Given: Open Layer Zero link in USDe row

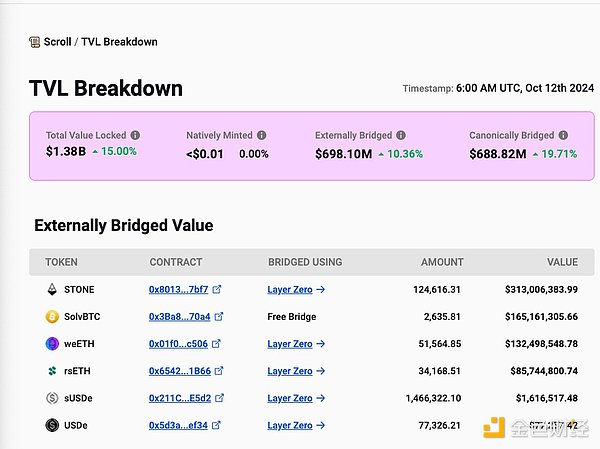Looking at the screenshot, I should [290, 425].
